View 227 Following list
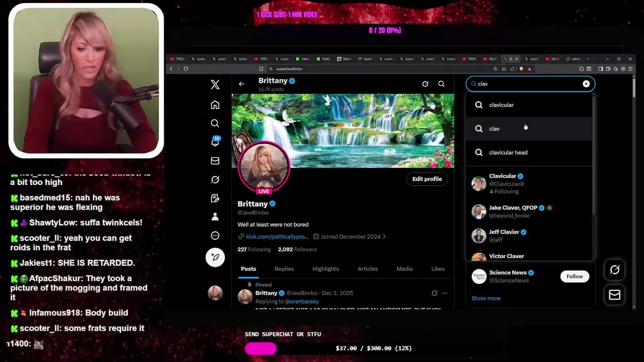The height and width of the screenshot is (362, 644). (x=254, y=249)
